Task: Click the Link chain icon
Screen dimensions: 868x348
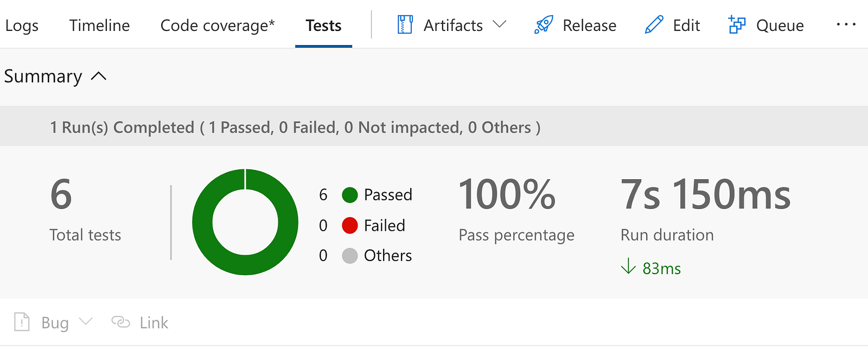Action: (x=120, y=322)
